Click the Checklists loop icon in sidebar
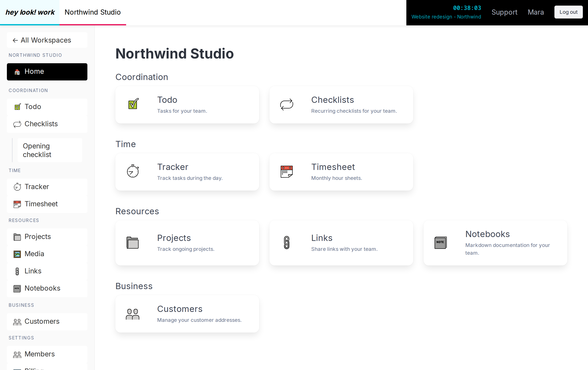 click(x=17, y=124)
